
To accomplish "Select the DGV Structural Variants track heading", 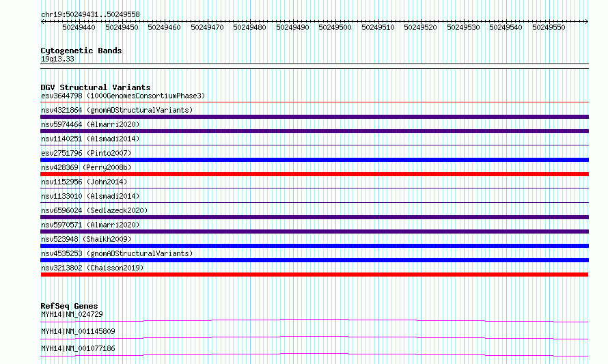I will pos(96,87).
